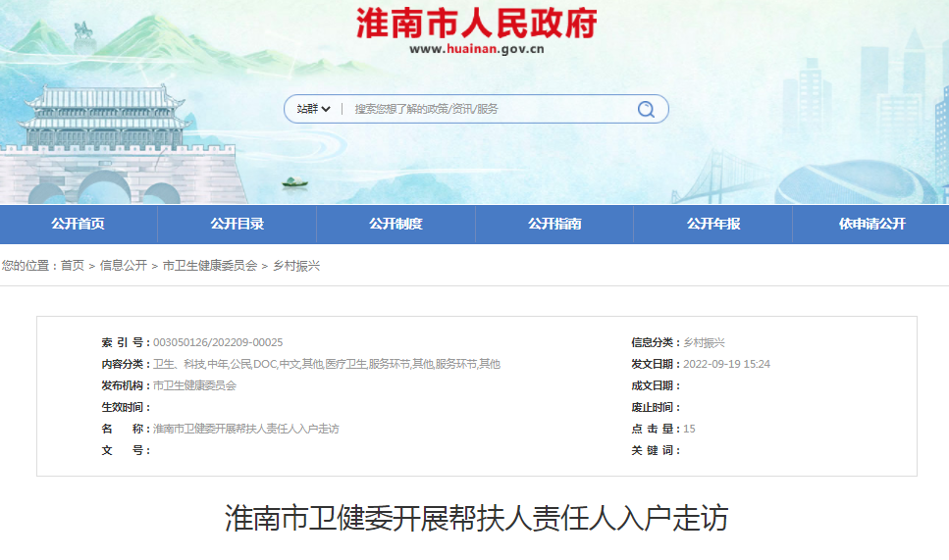Click the 点击量 value 15

point(689,429)
